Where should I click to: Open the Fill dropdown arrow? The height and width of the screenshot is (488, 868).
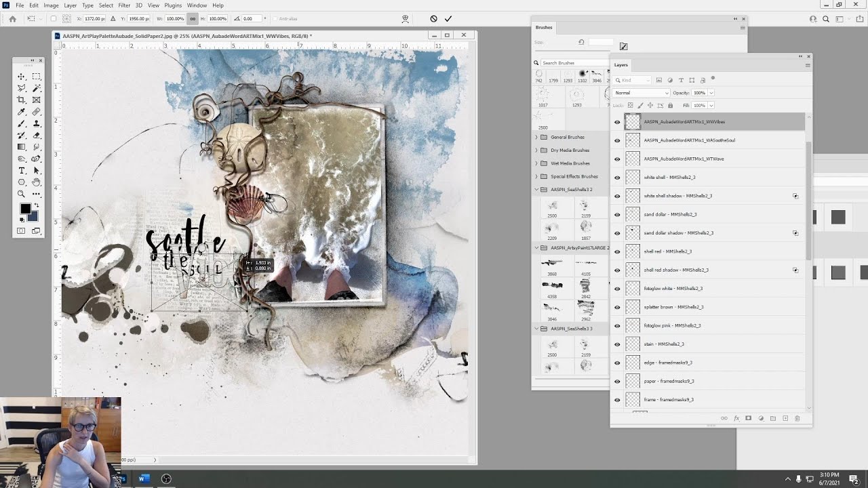coord(711,105)
